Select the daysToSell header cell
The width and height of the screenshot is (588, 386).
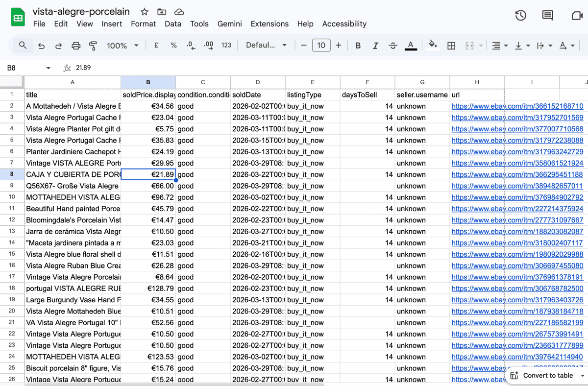coord(367,95)
